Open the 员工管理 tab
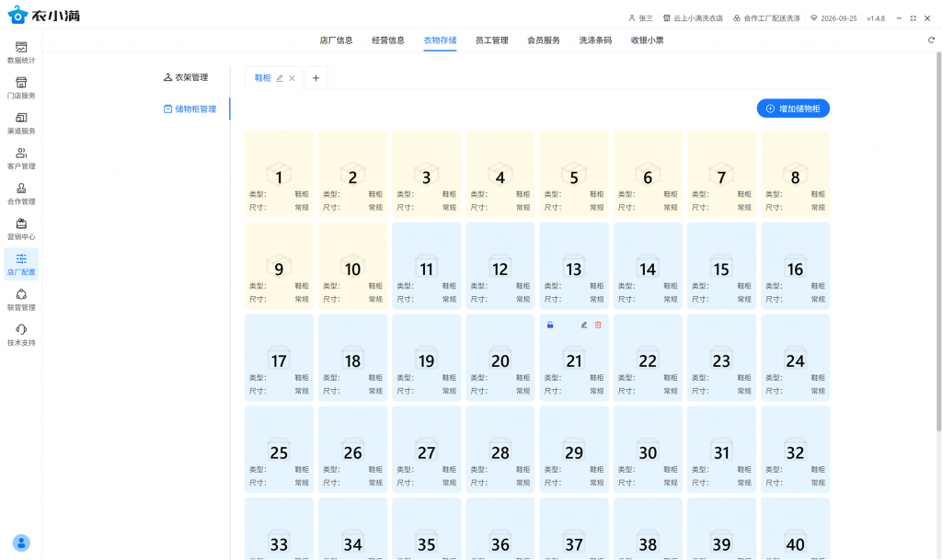 coord(491,40)
